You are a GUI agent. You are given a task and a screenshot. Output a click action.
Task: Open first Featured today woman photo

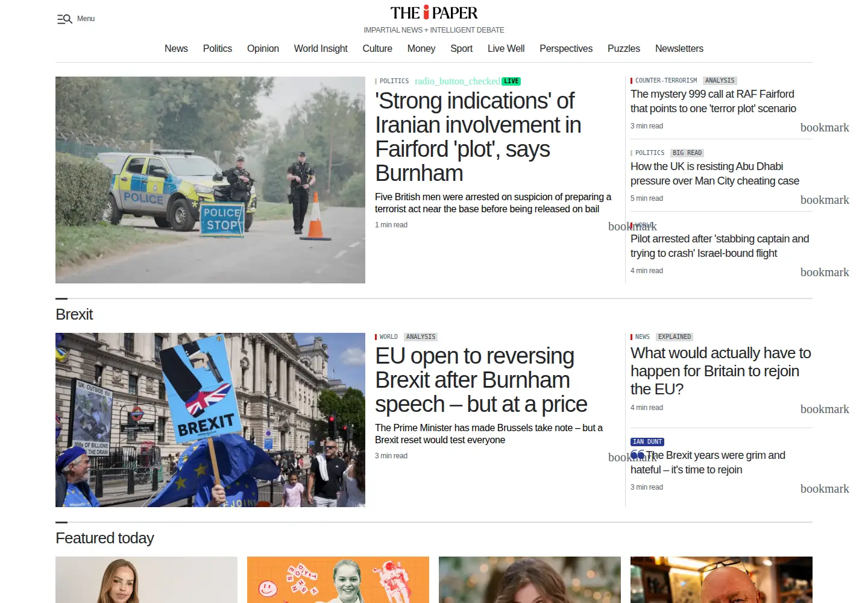coord(146,579)
